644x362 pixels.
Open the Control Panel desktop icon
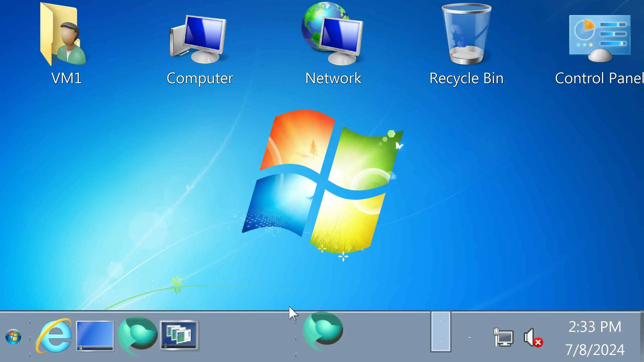coord(600,38)
